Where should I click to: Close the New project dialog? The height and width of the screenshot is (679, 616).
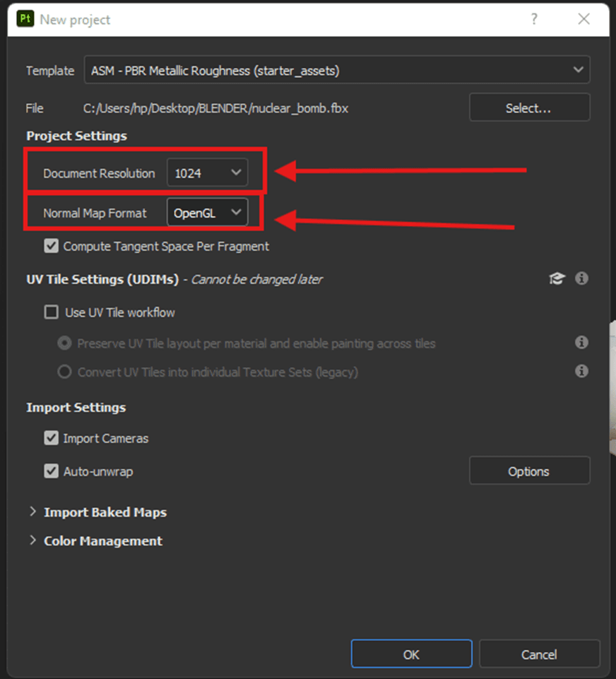[x=584, y=20]
